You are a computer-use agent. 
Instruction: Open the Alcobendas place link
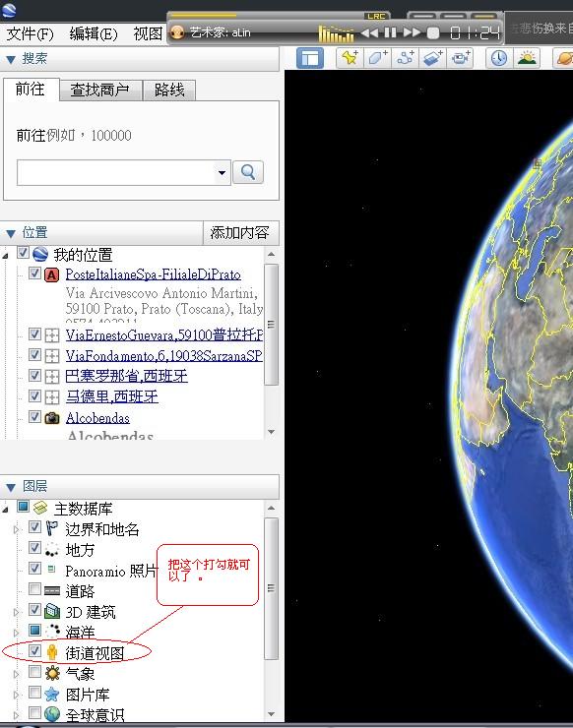97,418
